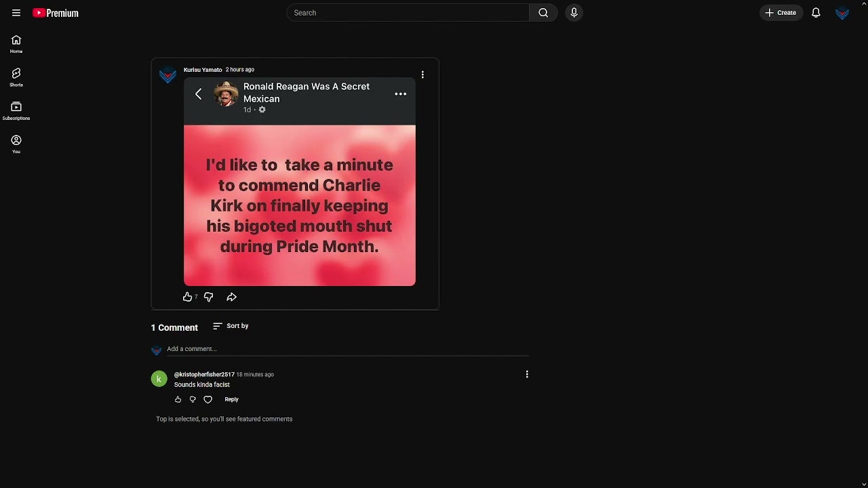Open the hamburger guide menu
The width and height of the screenshot is (868, 488).
pos(16,13)
